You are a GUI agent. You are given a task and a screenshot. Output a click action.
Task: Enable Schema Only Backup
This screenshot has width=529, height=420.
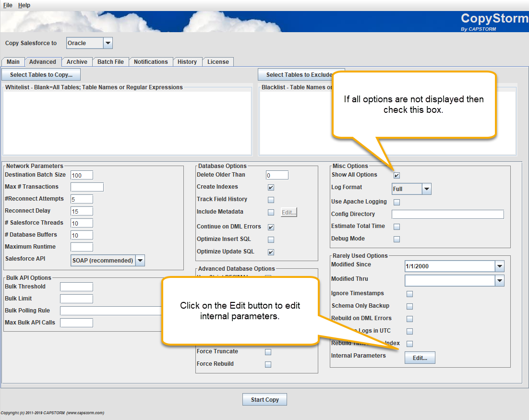point(409,306)
